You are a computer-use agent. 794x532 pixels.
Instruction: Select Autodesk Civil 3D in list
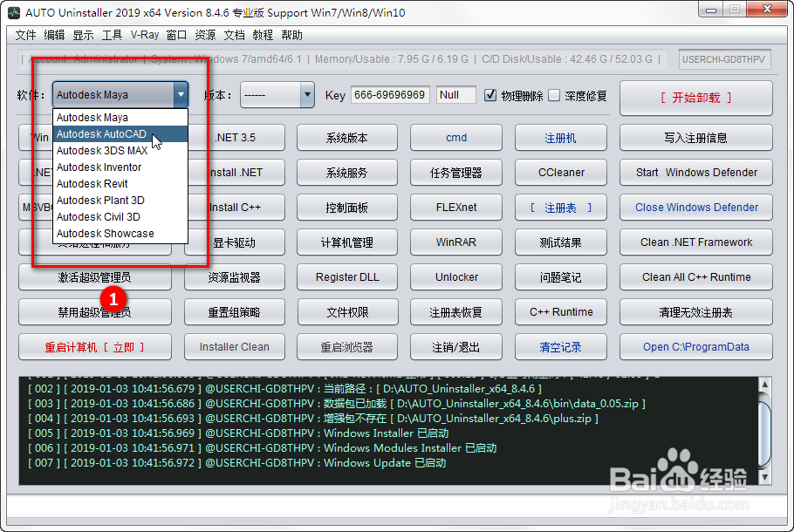120,216
